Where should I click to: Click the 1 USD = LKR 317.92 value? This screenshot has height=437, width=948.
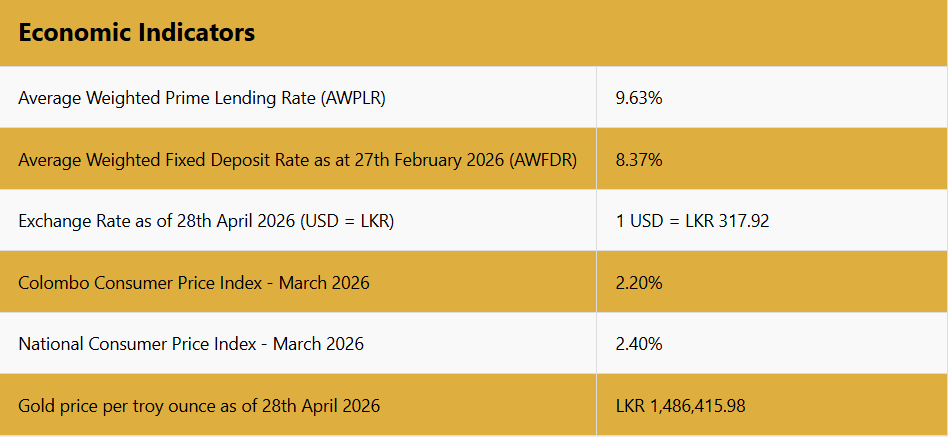coord(692,221)
